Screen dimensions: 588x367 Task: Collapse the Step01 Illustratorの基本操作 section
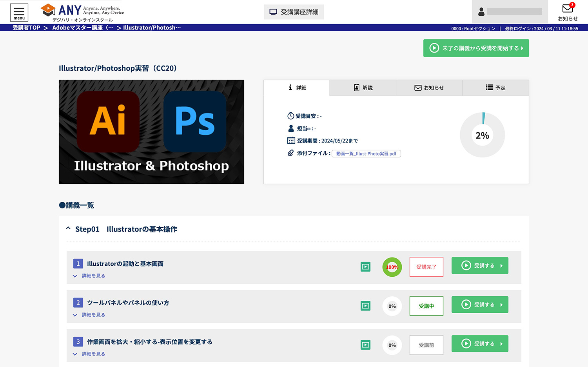[x=68, y=228]
